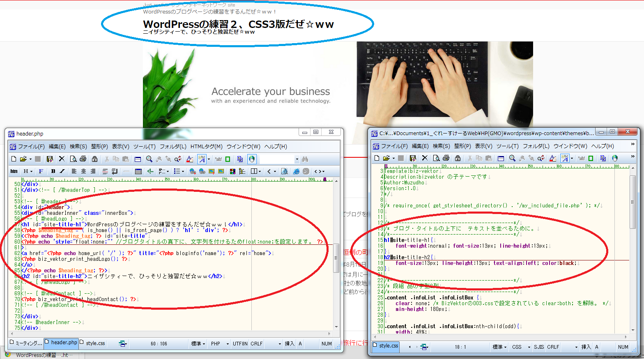644x359 pixels.
Task: Align text left with the HTML toolbar
Action: pos(74,171)
